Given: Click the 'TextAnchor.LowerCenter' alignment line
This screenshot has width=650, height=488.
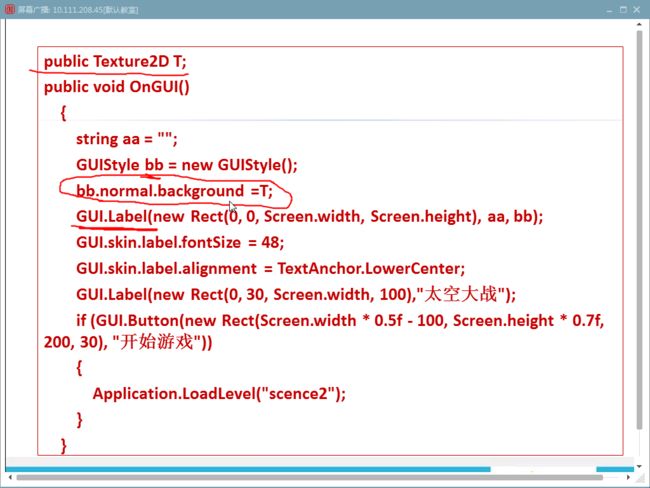Looking at the screenshot, I should click(270, 269).
